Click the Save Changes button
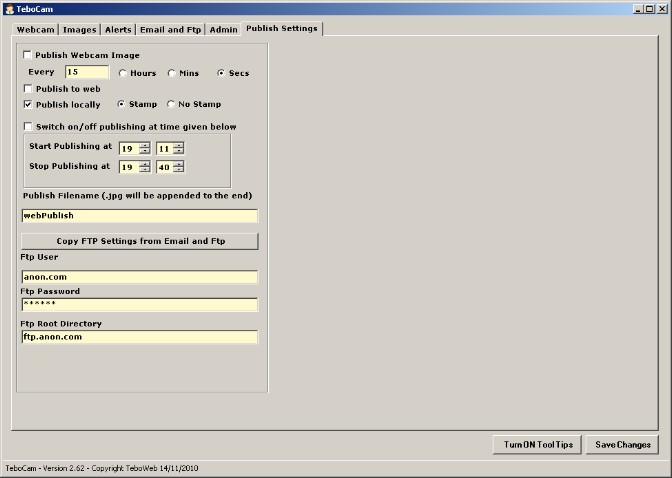This screenshot has width=672, height=478. [x=622, y=445]
